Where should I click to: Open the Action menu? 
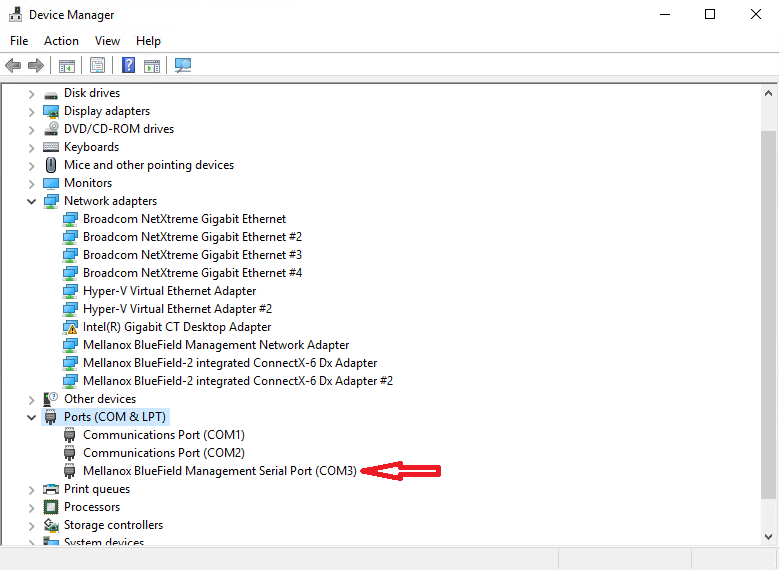[61, 41]
